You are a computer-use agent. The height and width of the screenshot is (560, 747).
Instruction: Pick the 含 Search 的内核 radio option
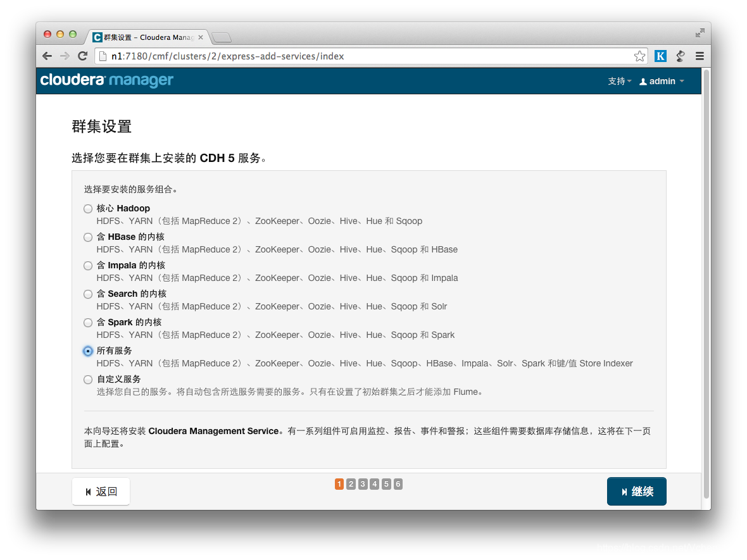point(87,294)
